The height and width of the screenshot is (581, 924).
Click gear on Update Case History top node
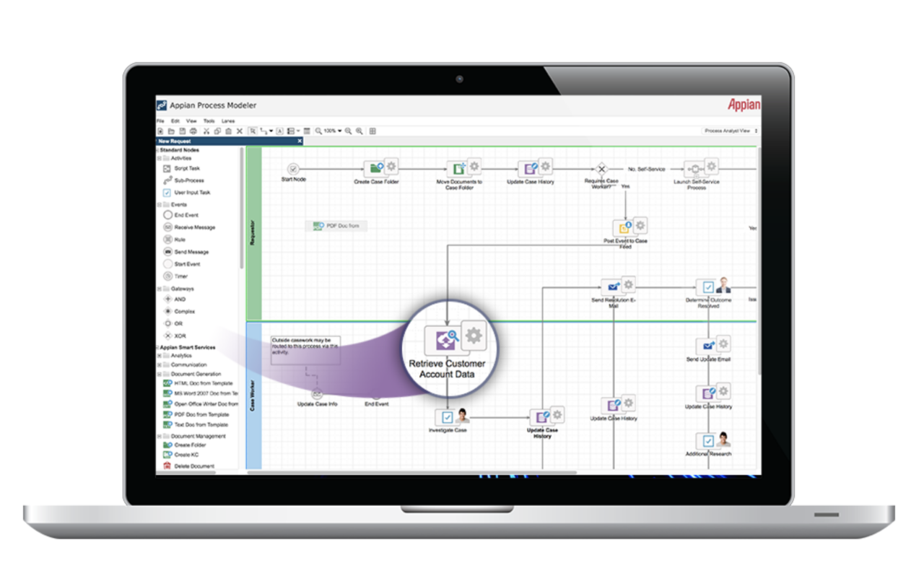(x=545, y=166)
